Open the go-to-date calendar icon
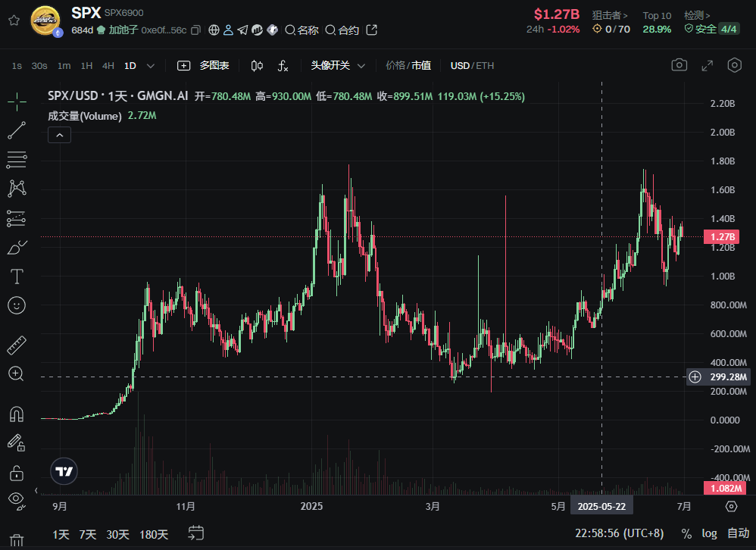This screenshot has height=550, width=756. (x=195, y=533)
